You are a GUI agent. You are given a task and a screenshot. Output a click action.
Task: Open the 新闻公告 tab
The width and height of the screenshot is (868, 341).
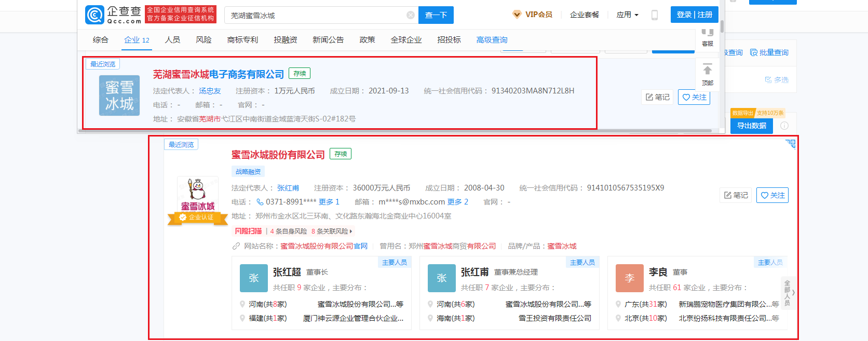(x=328, y=40)
